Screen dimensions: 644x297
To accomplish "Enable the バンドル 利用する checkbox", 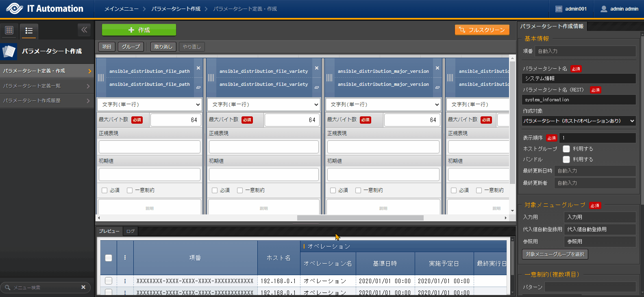I will click(566, 159).
